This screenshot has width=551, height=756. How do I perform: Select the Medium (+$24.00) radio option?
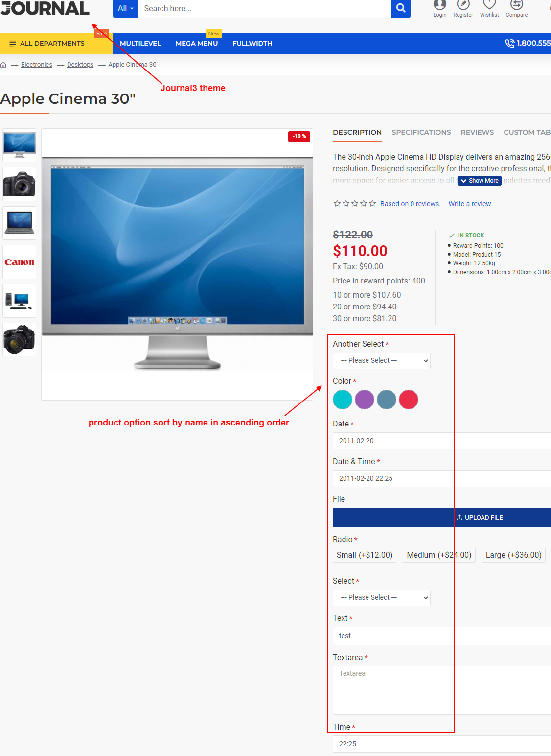tap(439, 555)
